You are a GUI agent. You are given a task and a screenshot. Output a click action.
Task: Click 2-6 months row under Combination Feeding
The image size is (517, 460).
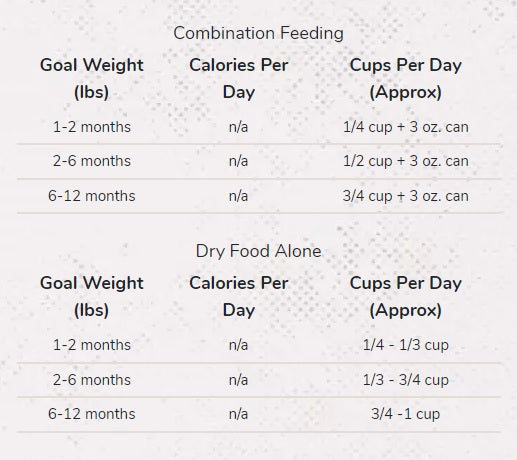click(x=259, y=161)
